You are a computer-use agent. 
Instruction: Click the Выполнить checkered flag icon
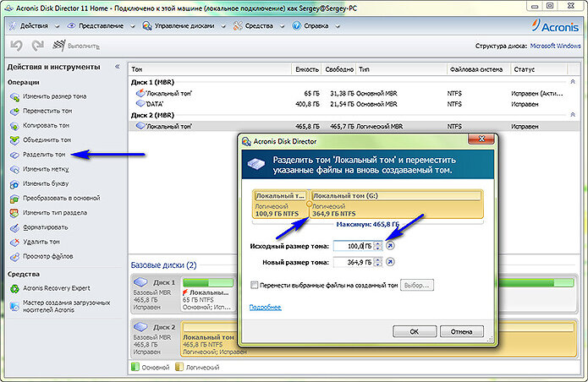tap(59, 46)
